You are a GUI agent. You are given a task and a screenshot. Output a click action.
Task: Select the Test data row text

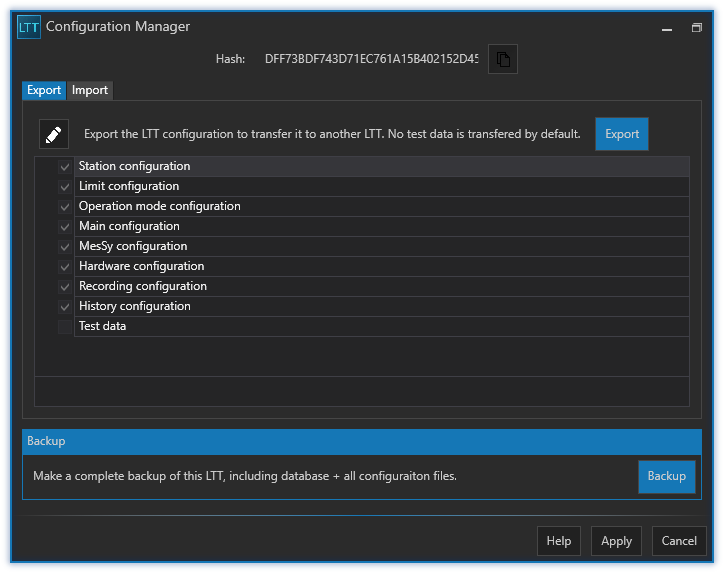tap(103, 326)
